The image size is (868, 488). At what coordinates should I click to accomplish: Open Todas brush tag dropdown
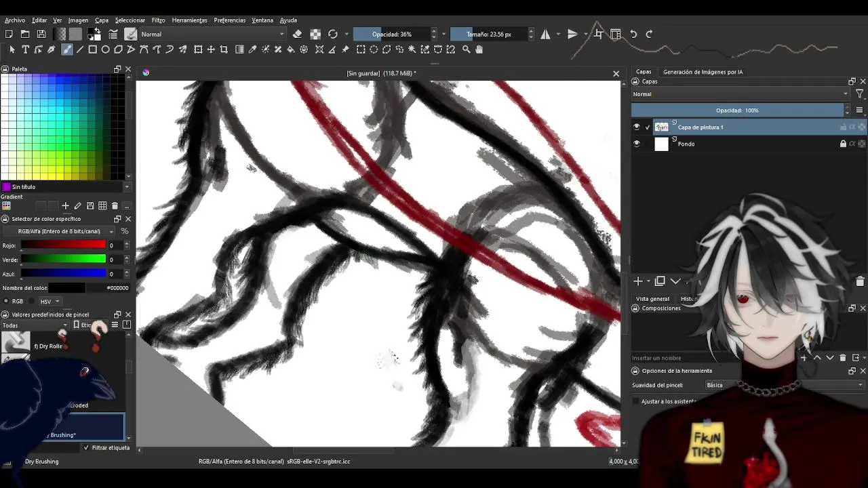click(35, 325)
